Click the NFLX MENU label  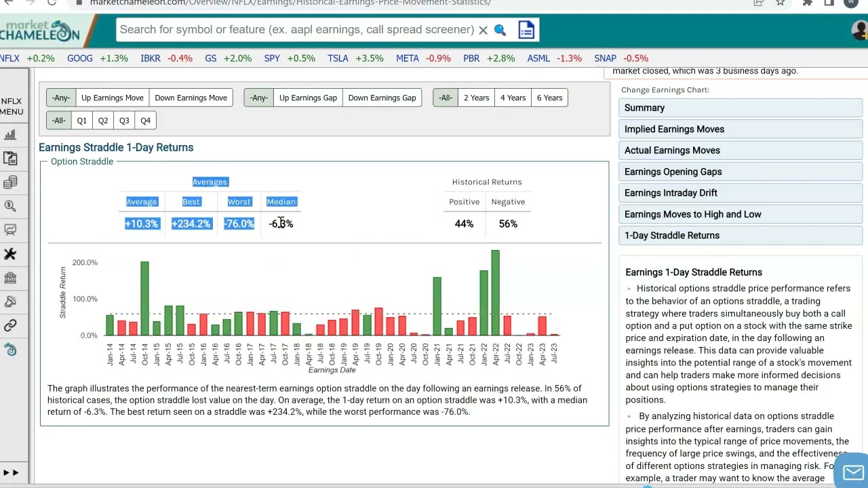pyautogui.click(x=12, y=106)
